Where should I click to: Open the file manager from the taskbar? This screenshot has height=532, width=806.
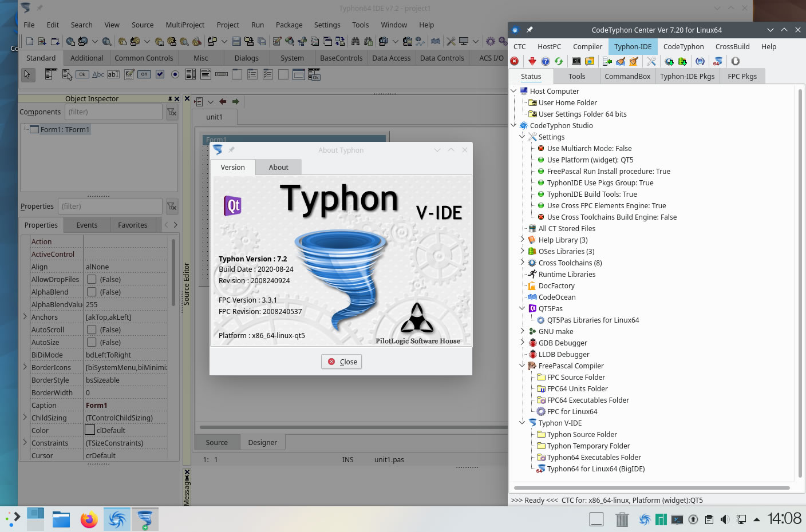coord(61,519)
